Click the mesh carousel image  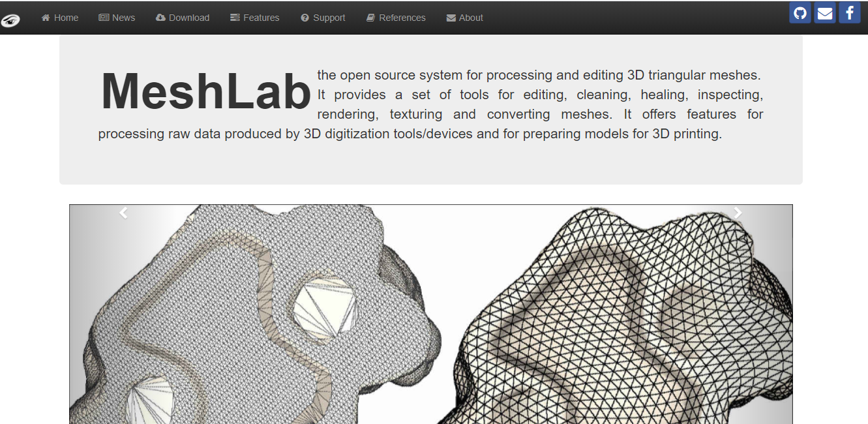[x=431, y=314]
